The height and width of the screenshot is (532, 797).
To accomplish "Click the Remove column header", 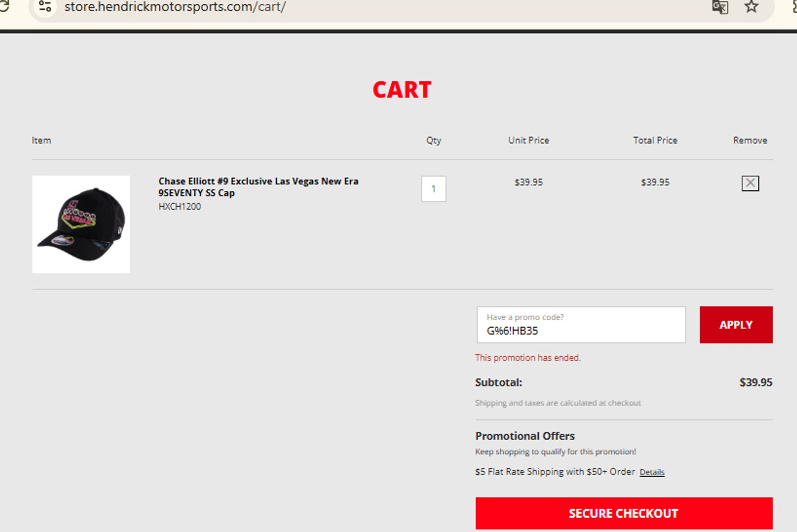I will coord(750,140).
